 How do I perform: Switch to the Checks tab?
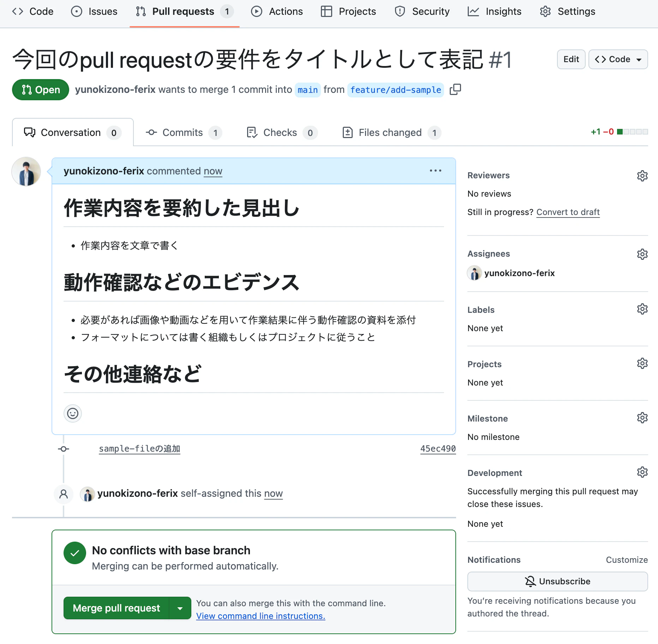(x=282, y=132)
